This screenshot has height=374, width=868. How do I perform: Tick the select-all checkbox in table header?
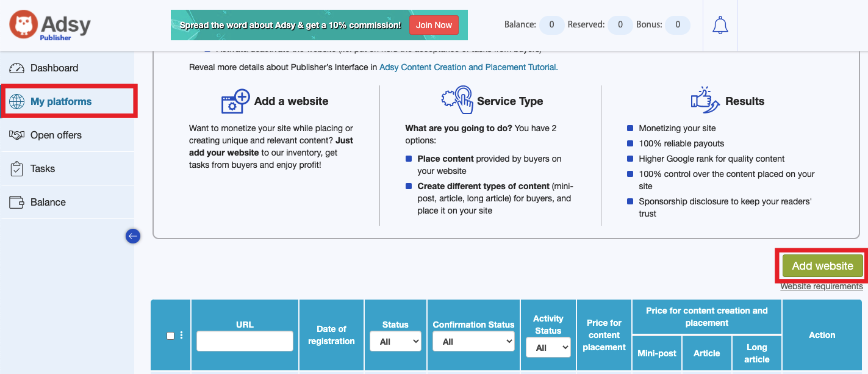coord(170,336)
